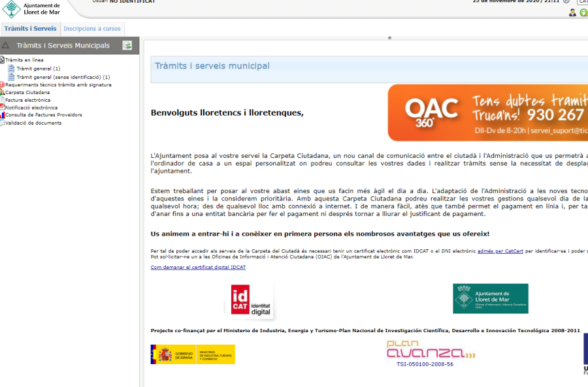Click the Gobierno de España logo
The height and width of the screenshot is (387, 588).
coord(173,354)
